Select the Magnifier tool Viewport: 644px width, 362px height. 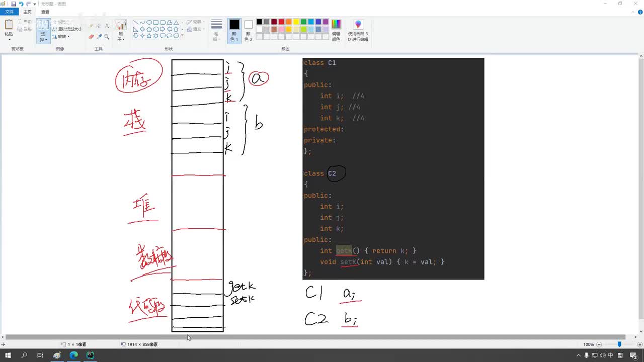pos(107,37)
